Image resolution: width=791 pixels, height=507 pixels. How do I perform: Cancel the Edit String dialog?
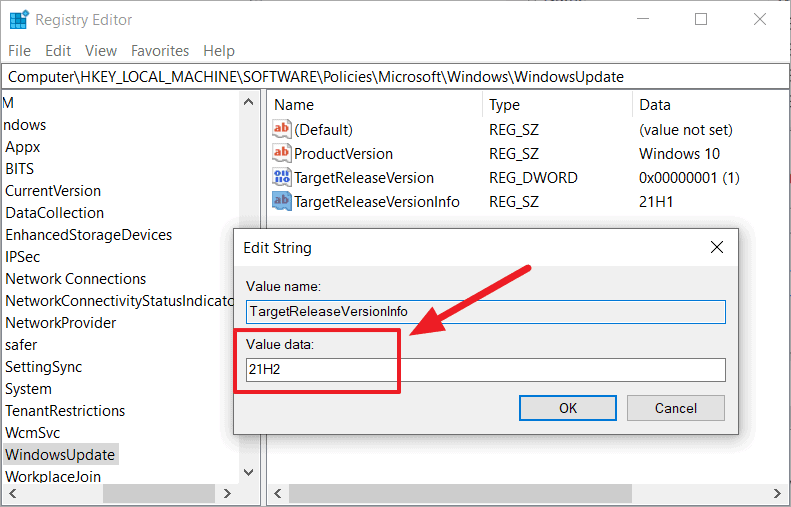[x=675, y=408]
